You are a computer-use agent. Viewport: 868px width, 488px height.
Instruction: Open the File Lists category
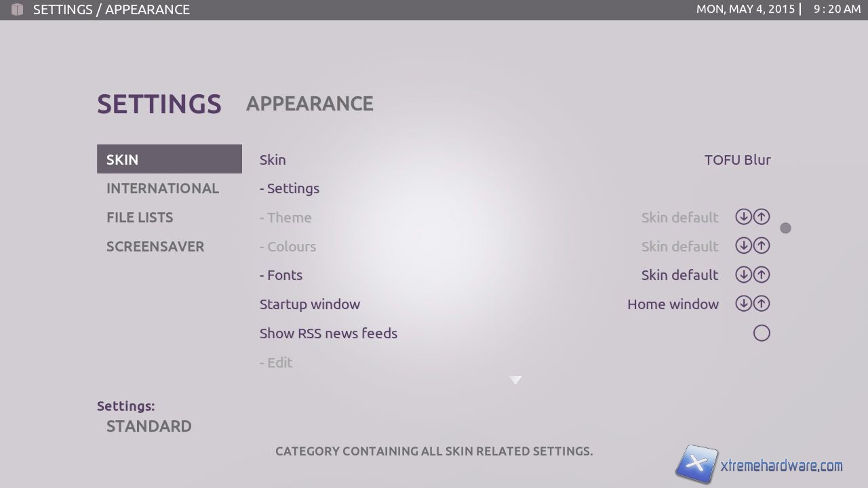140,218
